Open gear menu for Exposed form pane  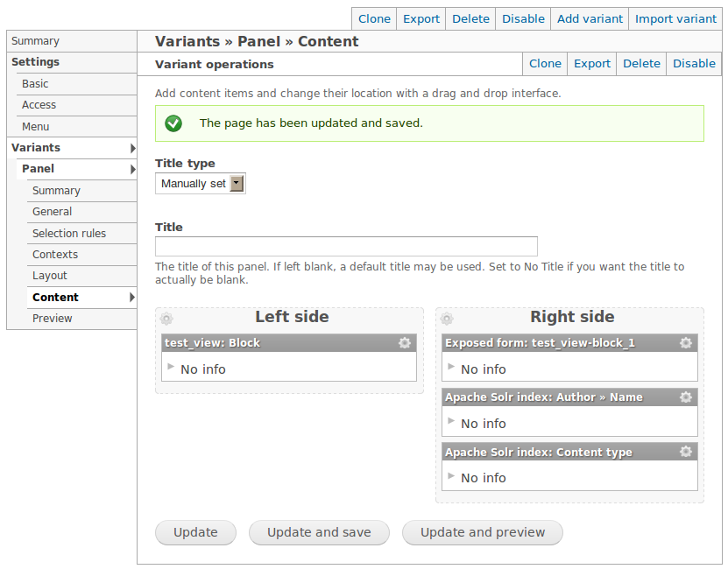coord(685,342)
